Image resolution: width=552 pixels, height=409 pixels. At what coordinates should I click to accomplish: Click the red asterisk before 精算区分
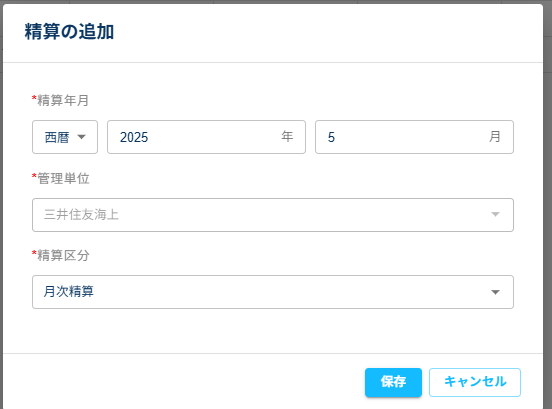[x=34, y=253]
